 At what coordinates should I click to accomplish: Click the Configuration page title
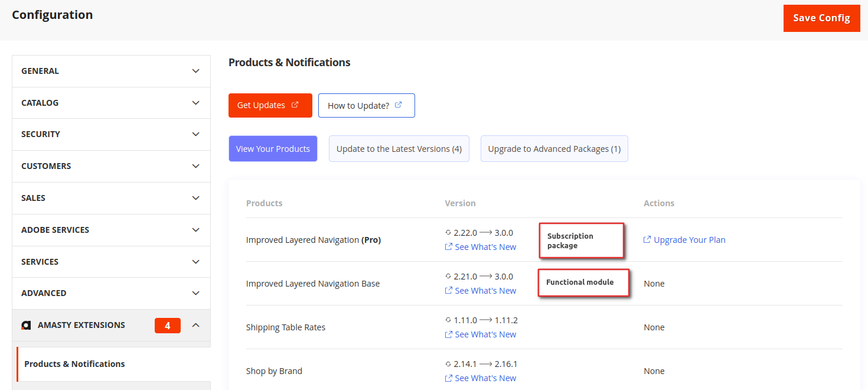tap(53, 15)
